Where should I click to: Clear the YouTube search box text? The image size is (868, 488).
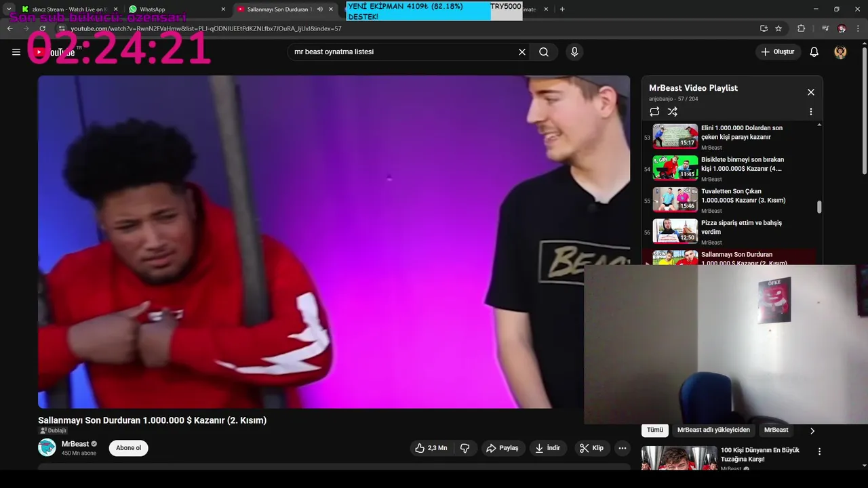pyautogui.click(x=522, y=52)
